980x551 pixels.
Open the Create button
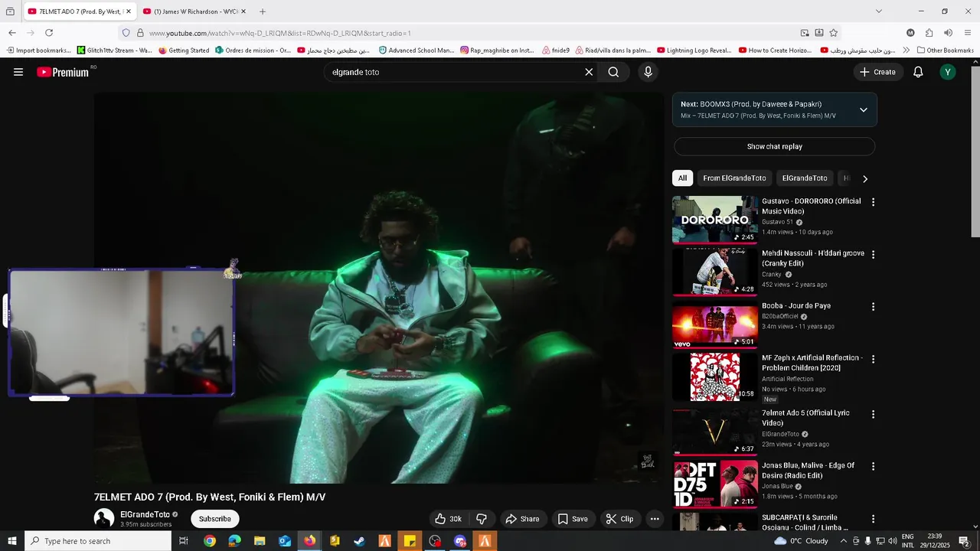click(x=878, y=72)
